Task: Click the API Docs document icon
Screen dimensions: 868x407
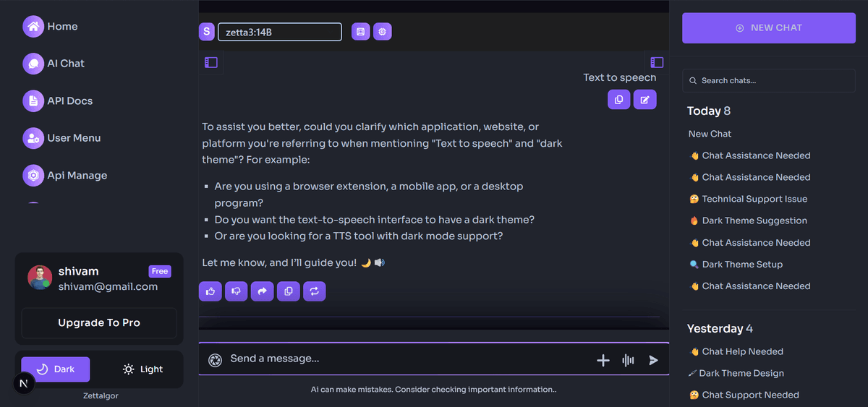Action: tap(33, 101)
